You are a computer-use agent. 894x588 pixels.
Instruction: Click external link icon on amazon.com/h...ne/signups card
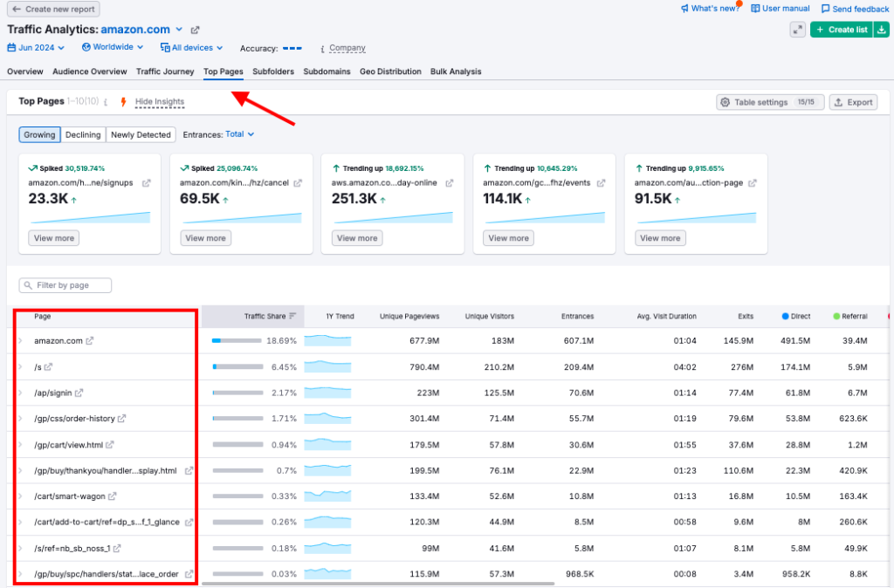click(145, 183)
